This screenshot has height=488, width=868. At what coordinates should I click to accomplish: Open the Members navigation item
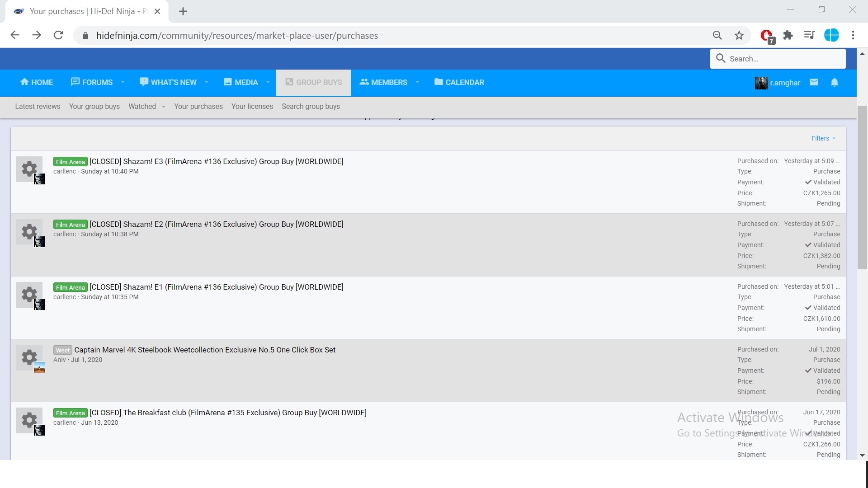(x=383, y=82)
